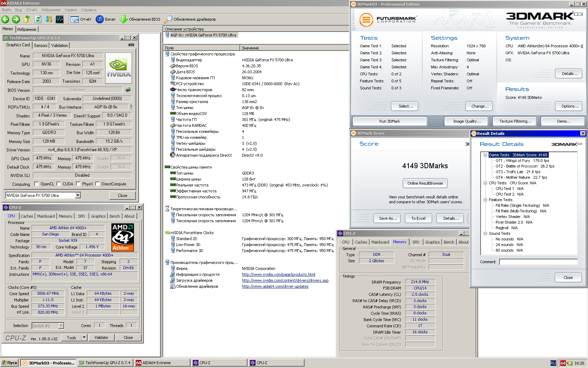Open the system monitor graph icon in AIDA64
Screen dimensions: 588x368
coord(59,19)
